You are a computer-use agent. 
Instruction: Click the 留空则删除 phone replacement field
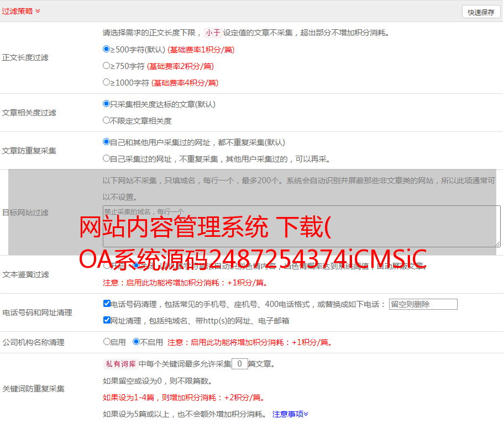coord(423,304)
